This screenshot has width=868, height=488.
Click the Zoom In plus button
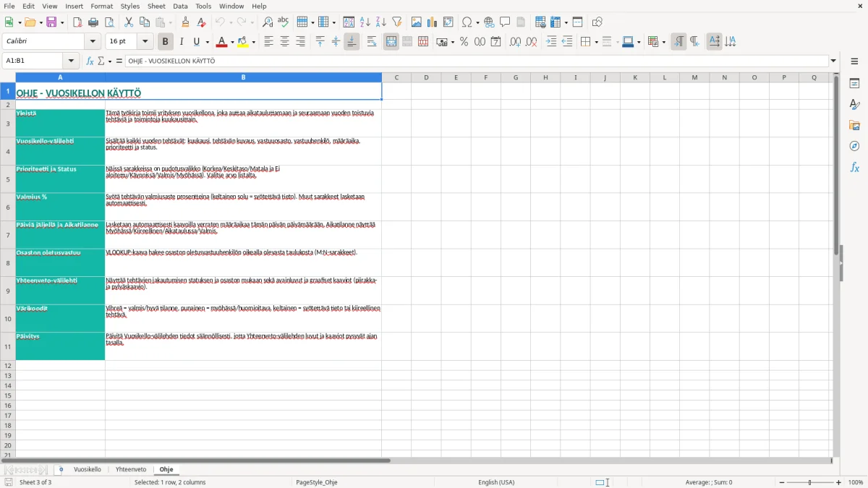[839, 482]
